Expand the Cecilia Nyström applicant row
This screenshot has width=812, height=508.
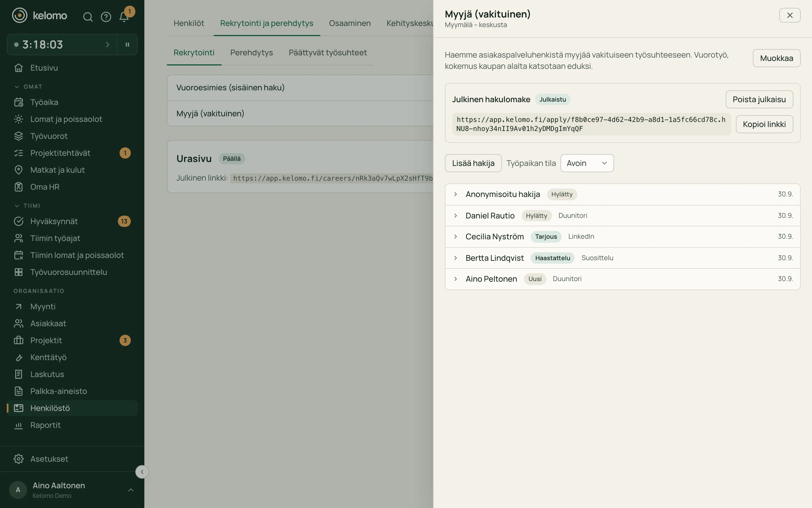click(623, 237)
